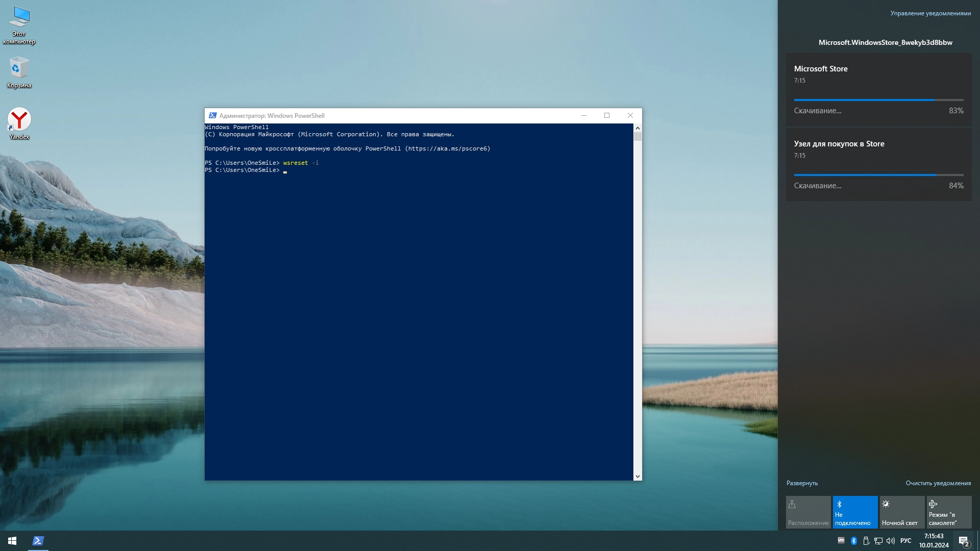Expand quick actions with the Развернуть link
The width and height of the screenshot is (980, 551).
click(x=802, y=483)
